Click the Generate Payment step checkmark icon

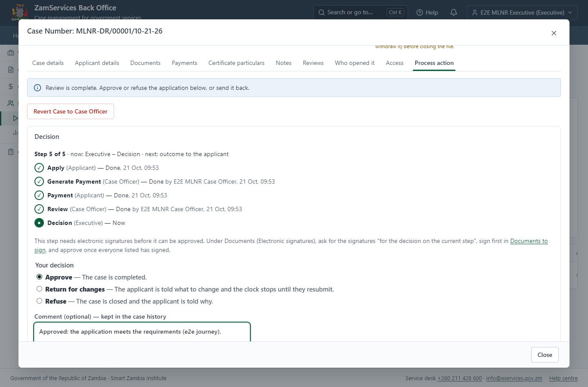[39, 181]
